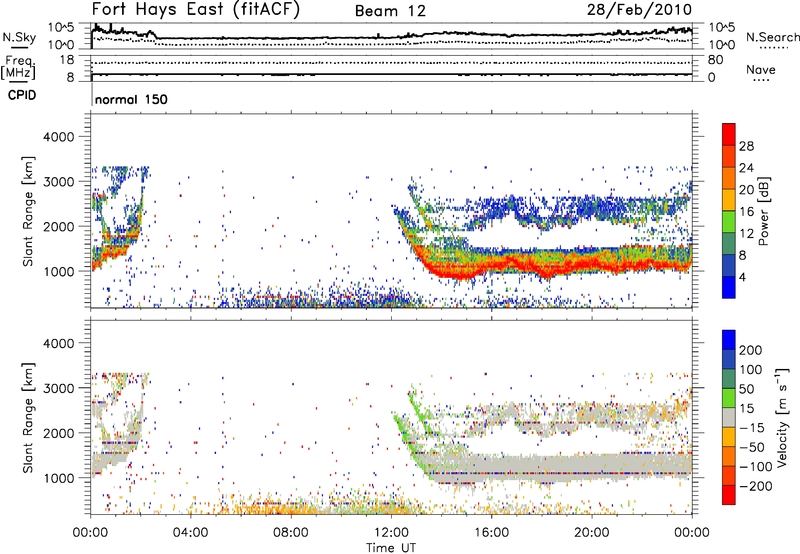Click time axis tick '16:00'

[x=491, y=533]
